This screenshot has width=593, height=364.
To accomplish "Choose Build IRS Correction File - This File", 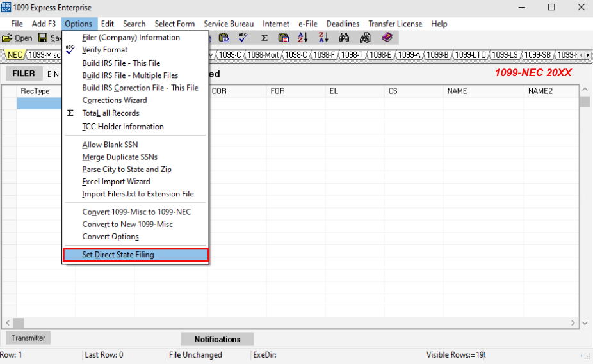I will click(x=135, y=88).
